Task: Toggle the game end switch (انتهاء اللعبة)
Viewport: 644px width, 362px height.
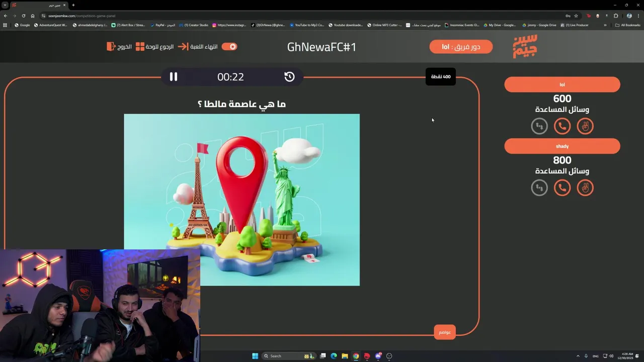Action: pos(229,46)
